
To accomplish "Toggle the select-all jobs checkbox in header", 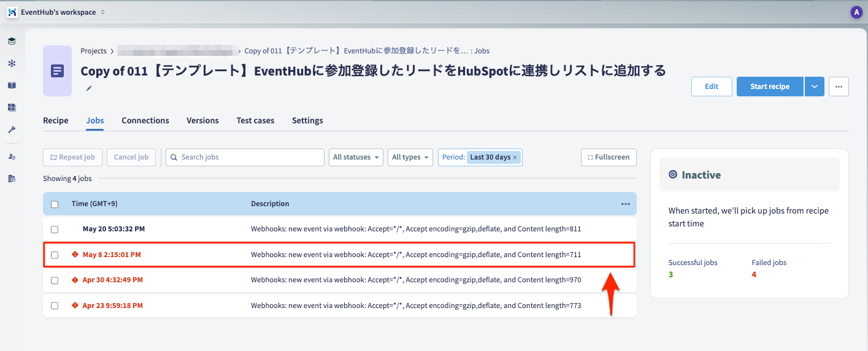I will pos(55,204).
